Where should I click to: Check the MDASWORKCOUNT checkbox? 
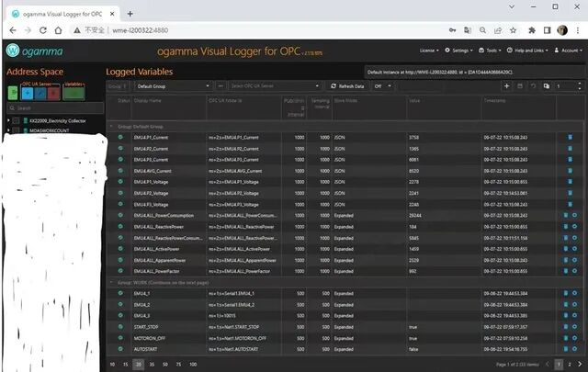pos(17,130)
